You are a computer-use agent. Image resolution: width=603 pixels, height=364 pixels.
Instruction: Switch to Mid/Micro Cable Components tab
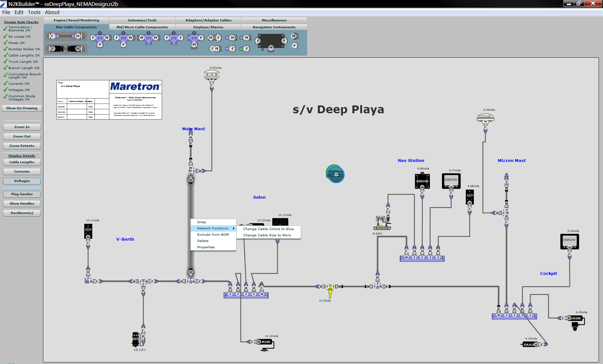click(142, 27)
